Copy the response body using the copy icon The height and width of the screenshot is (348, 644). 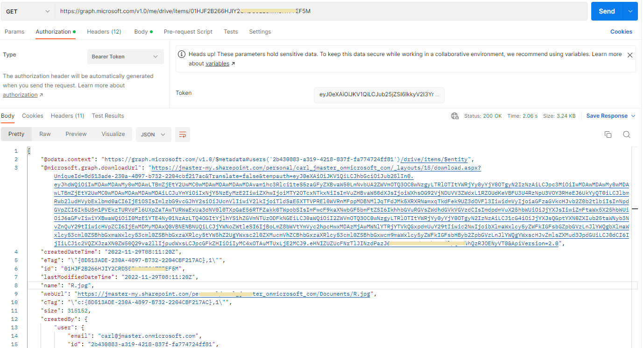click(x=608, y=134)
